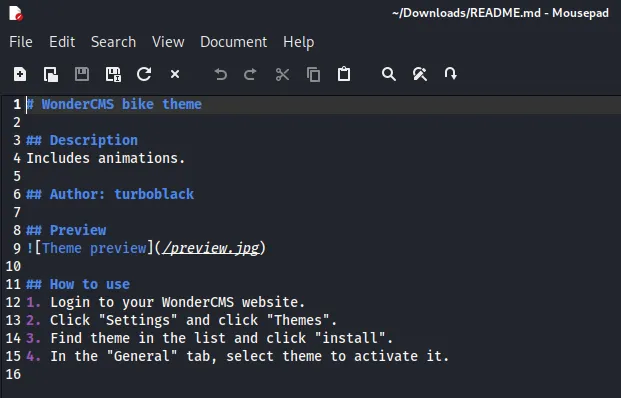Open the Search menu
The image size is (621, 398).
pos(114,42)
